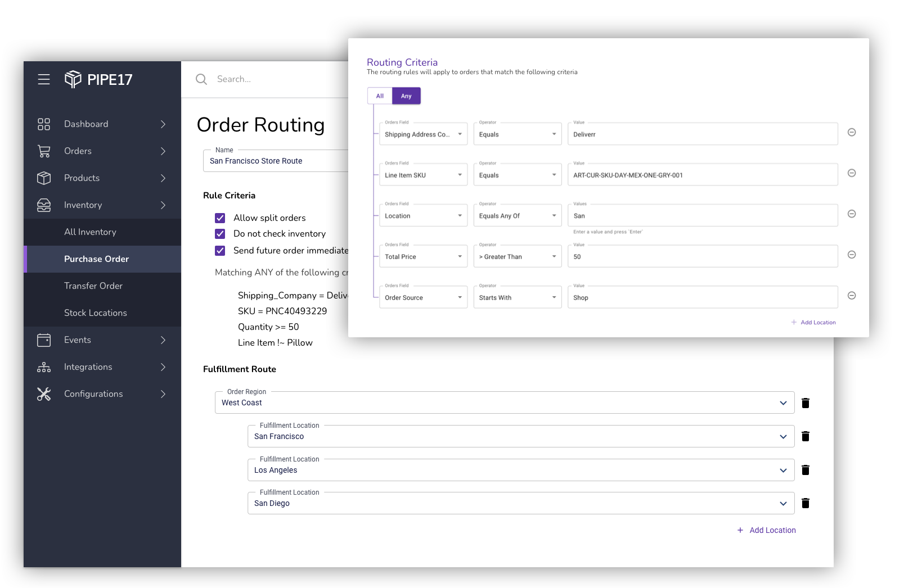Image resolution: width=904 pixels, height=588 pixels.
Task: Toggle Send future order immediately checkbox
Action: 220,251
